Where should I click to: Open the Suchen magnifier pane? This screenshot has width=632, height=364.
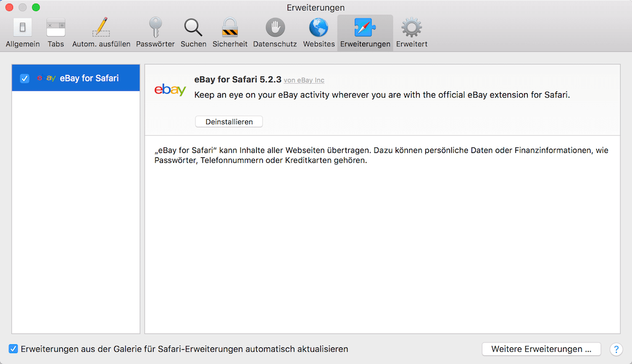[x=193, y=33]
